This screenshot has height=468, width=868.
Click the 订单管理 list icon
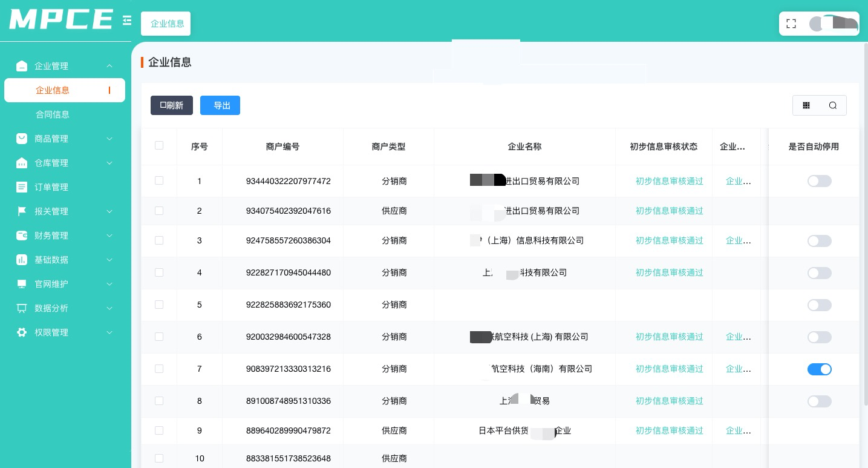22,187
